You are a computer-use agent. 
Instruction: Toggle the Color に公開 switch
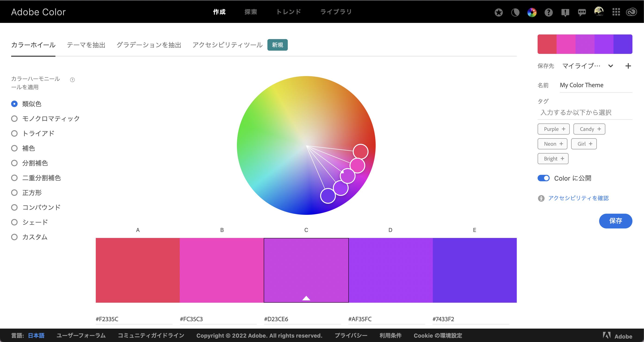point(544,178)
